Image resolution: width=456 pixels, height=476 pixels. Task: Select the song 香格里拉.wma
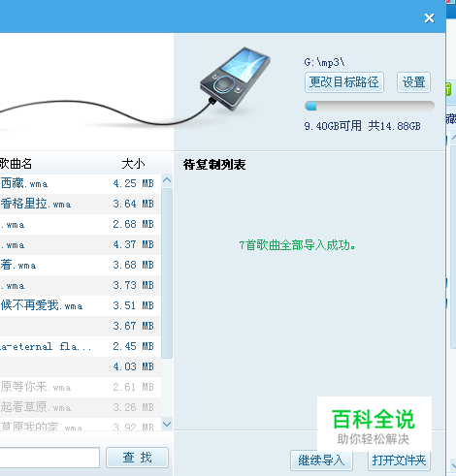point(81,204)
